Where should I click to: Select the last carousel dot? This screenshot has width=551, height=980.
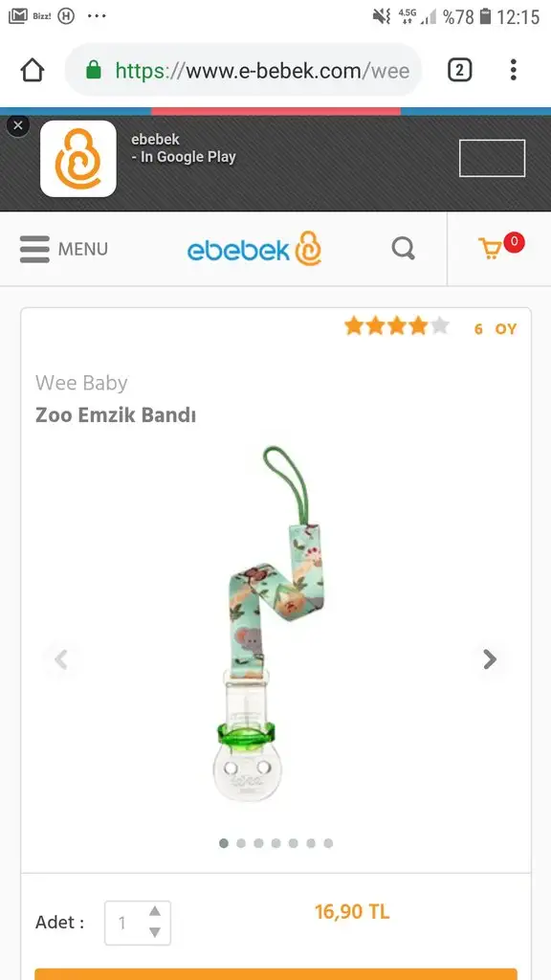click(x=328, y=843)
